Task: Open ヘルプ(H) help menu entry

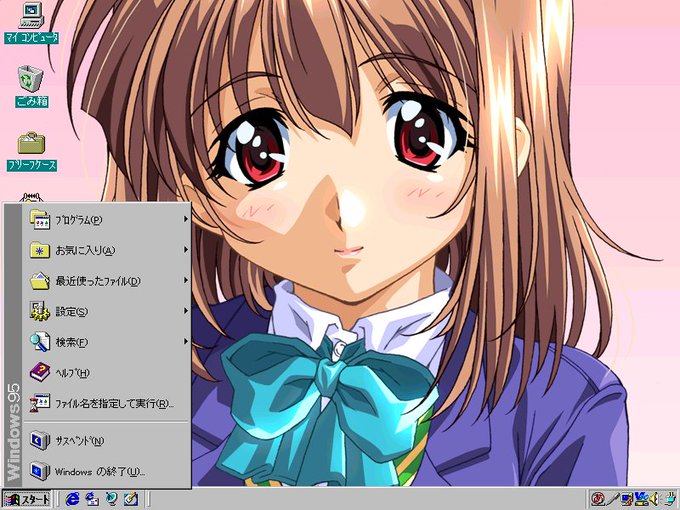Action: [107, 372]
